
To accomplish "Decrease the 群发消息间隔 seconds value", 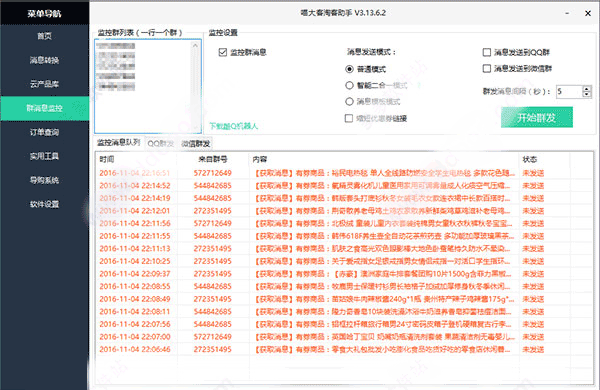I will pyautogui.click(x=587, y=94).
